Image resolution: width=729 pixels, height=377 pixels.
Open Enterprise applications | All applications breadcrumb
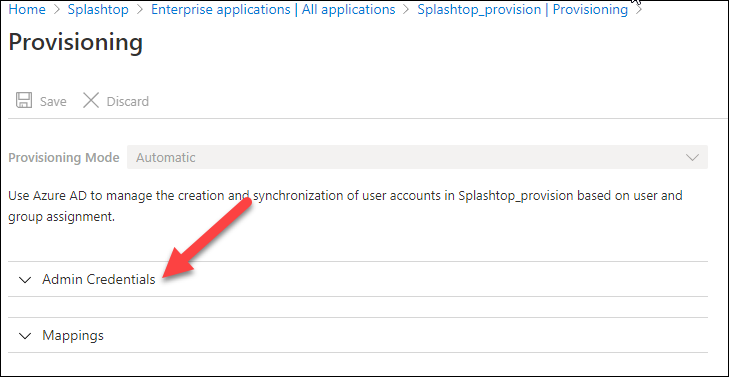point(273,9)
